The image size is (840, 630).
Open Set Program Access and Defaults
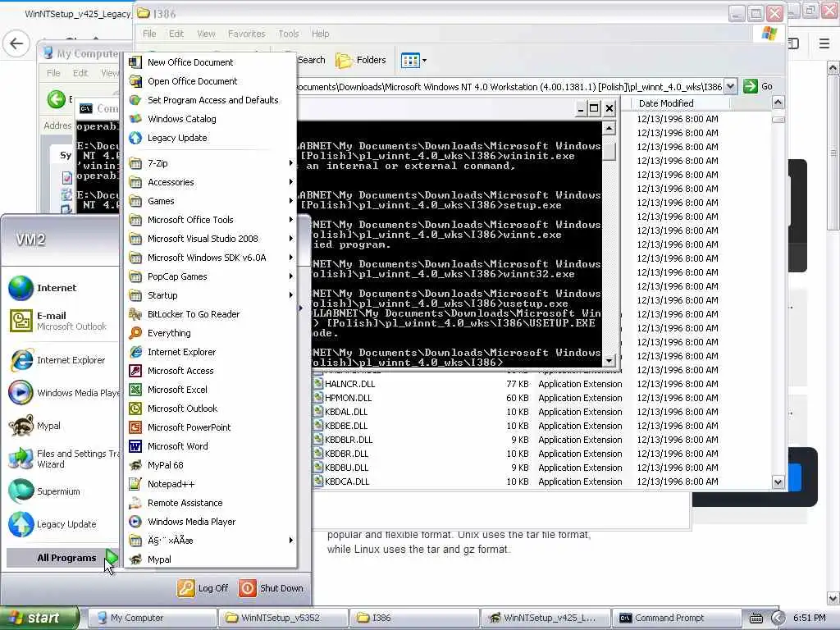coord(211,100)
